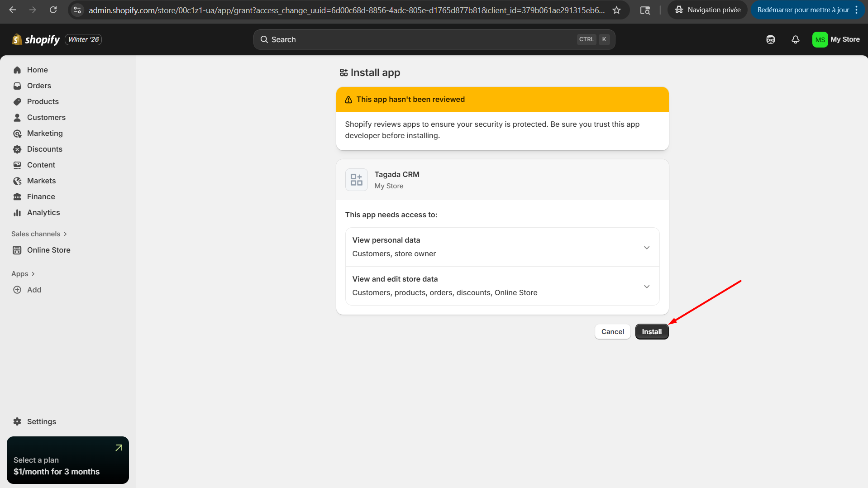This screenshot has height=488, width=868.
Task: Bookmark this page with the star icon
Action: (616, 10)
